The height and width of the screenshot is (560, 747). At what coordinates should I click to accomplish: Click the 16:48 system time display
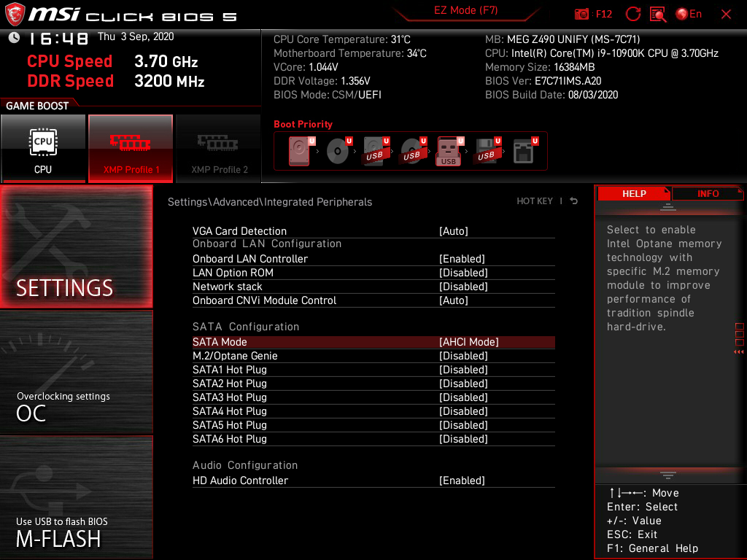(x=58, y=38)
